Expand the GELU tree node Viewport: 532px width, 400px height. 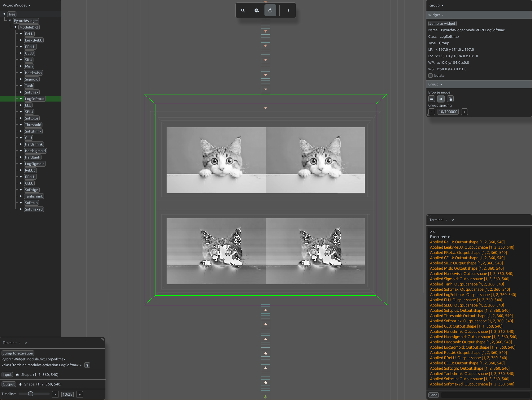[x=21, y=53]
